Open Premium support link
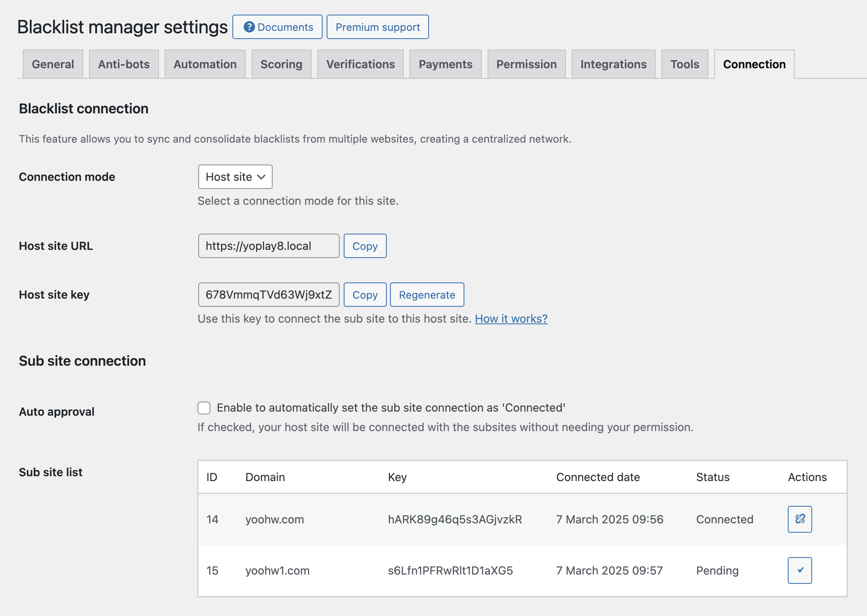This screenshot has width=867, height=616. (378, 27)
